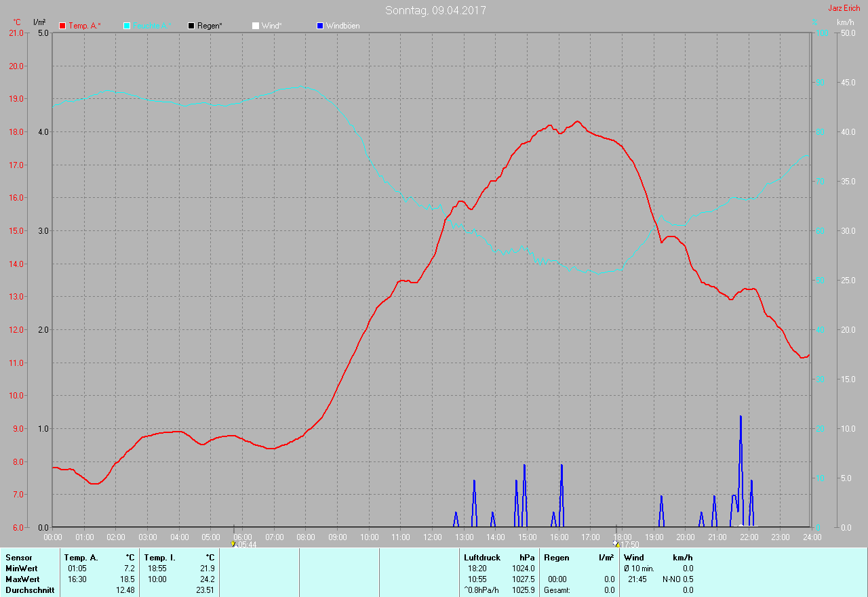The width and height of the screenshot is (868, 597).
Task: Click the MinWert row label
Action: click(22, 569)
